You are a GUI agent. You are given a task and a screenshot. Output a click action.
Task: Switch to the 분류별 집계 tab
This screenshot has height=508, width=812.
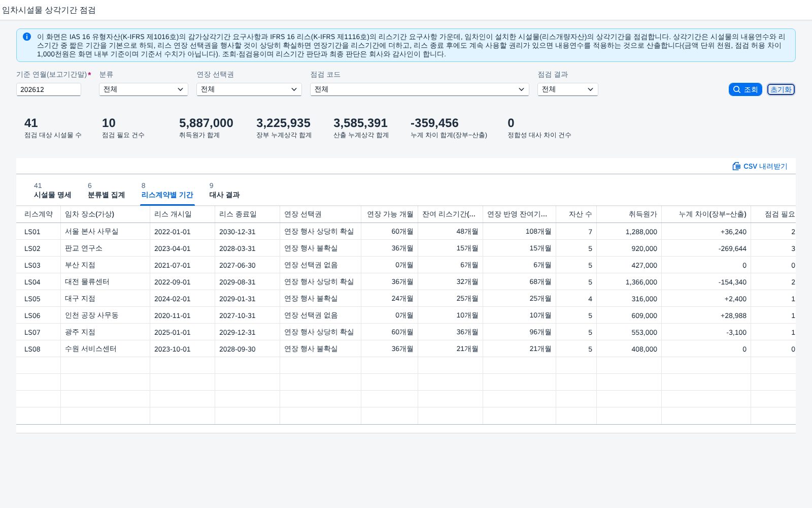pyautogui.click(x=106, y=190)
